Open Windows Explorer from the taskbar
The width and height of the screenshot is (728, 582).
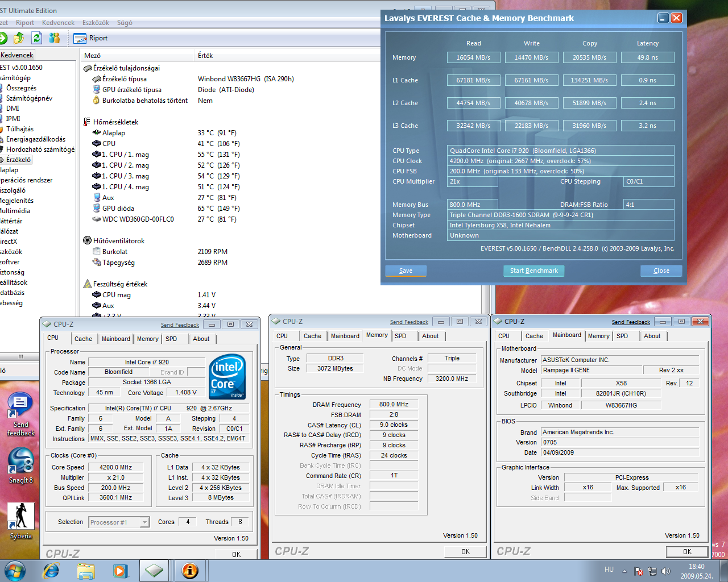click(x=86, y=570)
